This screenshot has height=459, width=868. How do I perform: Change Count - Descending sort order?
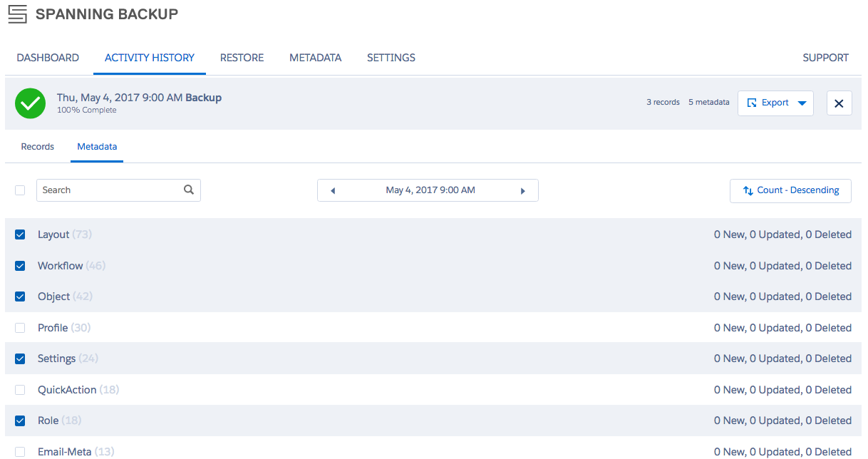click(790, 190)
